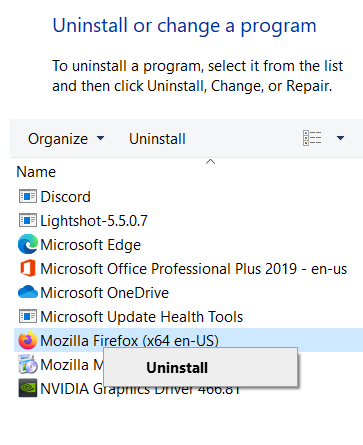The image size is (363, 445).
Task: Click the Microsoft Edge icon
Action: [x=28, y=244]
